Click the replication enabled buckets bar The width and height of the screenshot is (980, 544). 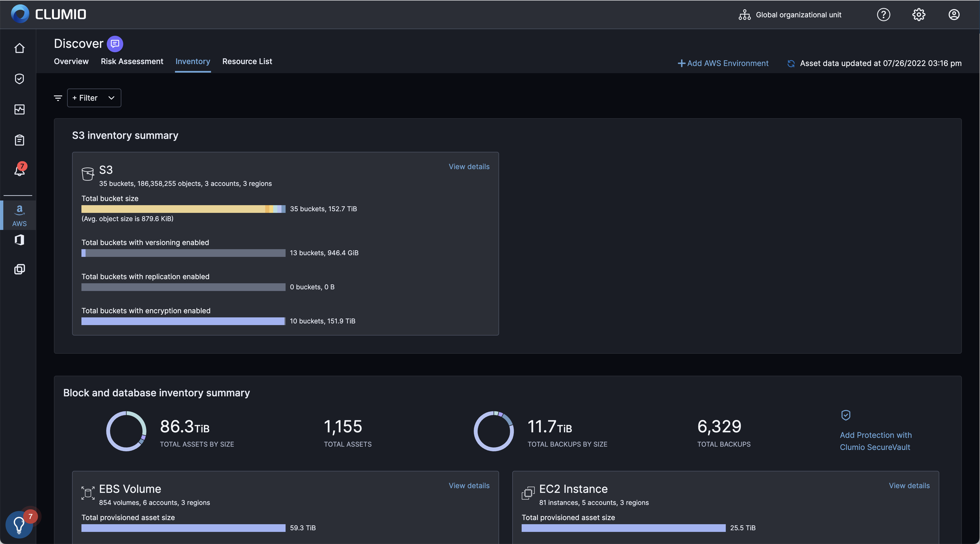pyautogui.click(x=183, y=287)
